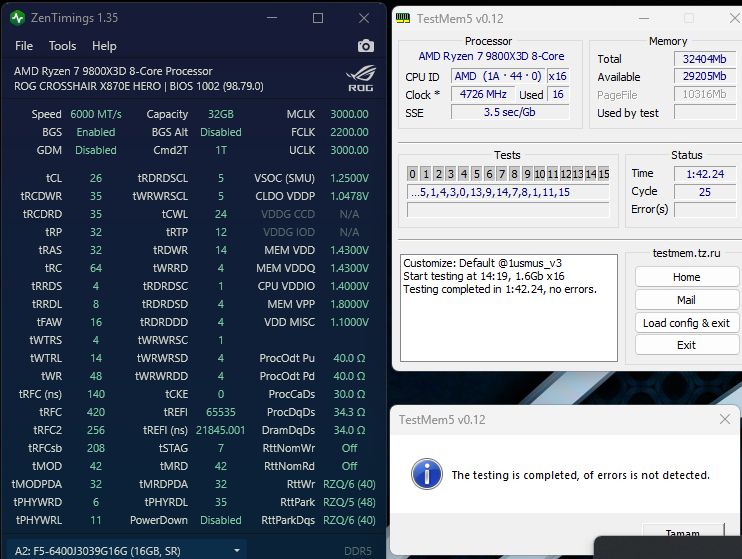Close the ZenTimings window
The width and height of the screenshot is (742, 559).
[x=364, y=18]
